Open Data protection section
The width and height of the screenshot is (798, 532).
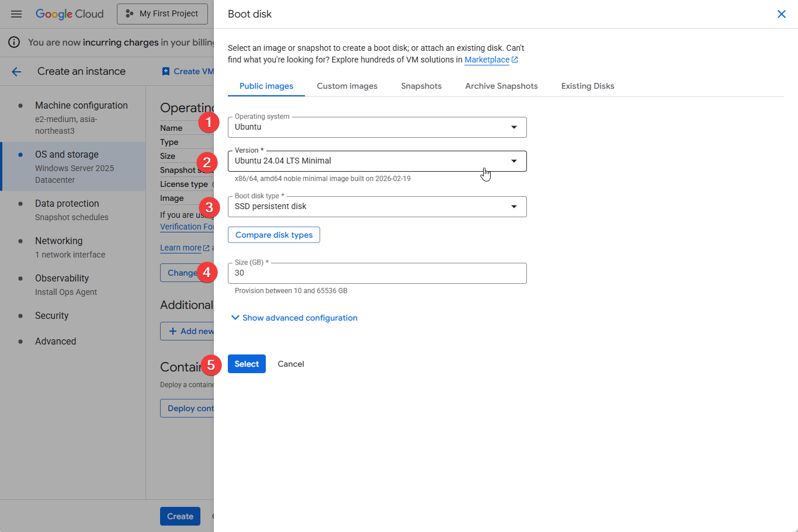73,210
